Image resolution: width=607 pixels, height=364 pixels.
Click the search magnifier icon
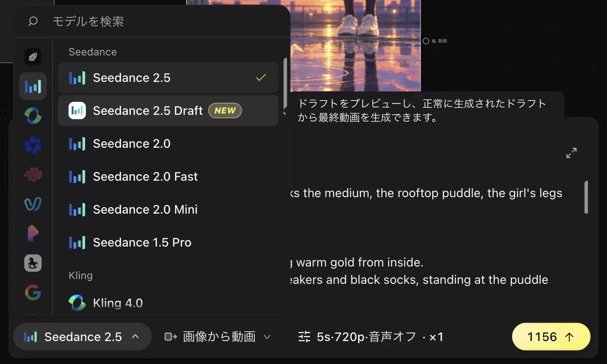33,21
